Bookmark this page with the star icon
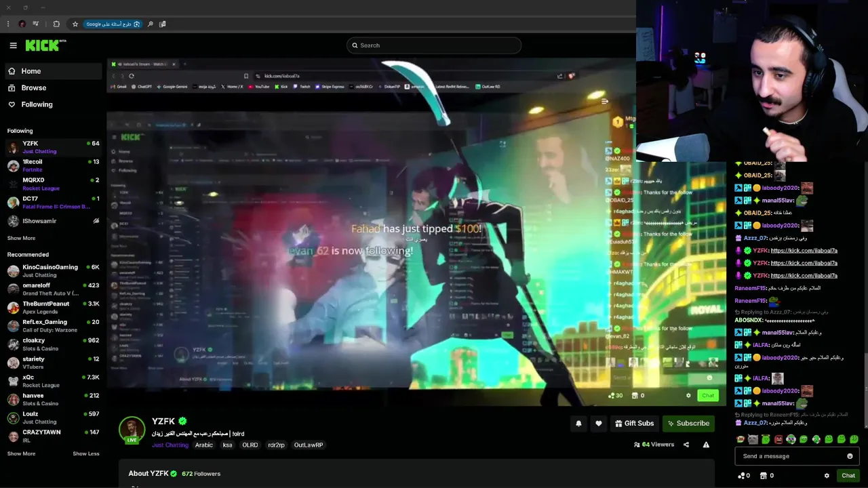 [75, 24]
